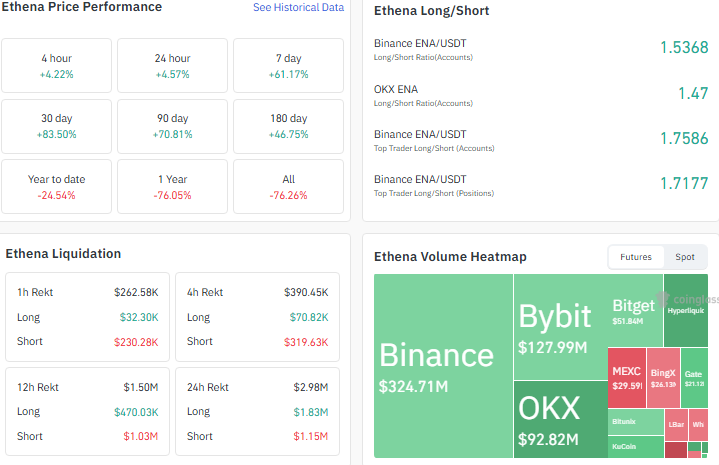Click the 12h Long value $470.03K
The height and width of the screenshot is (465, 719).
pyautogui.click(x=136, y=412)
